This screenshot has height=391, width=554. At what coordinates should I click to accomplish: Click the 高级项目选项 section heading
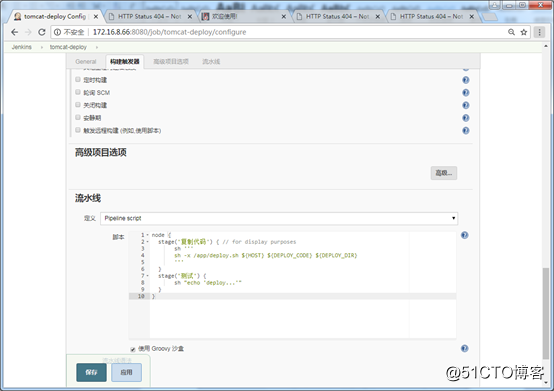point(101,152)
